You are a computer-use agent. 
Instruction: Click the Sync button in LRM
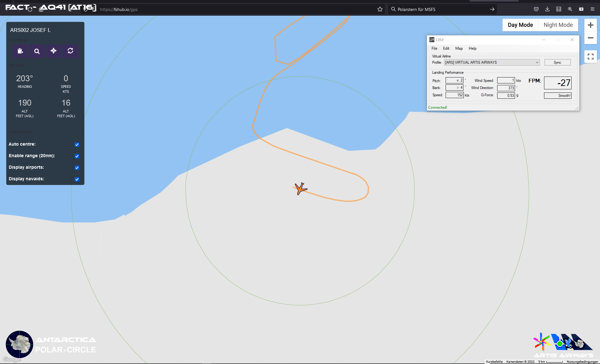point(557,62)
